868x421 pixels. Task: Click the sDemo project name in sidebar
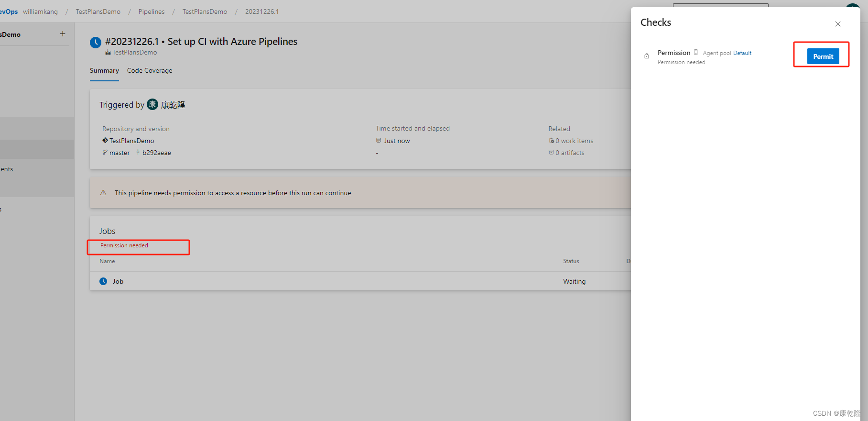10,34
